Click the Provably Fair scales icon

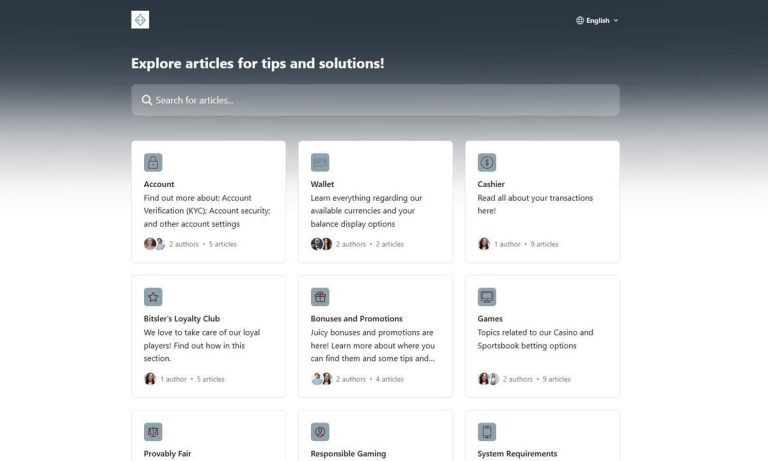pos(153,432)
